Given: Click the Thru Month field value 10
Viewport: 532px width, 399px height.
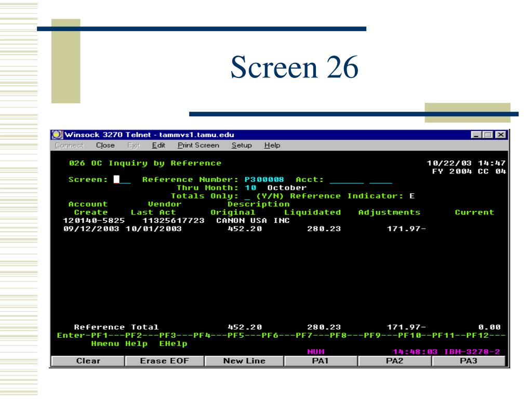Looking at the screenshot, I should click(250, 188).
